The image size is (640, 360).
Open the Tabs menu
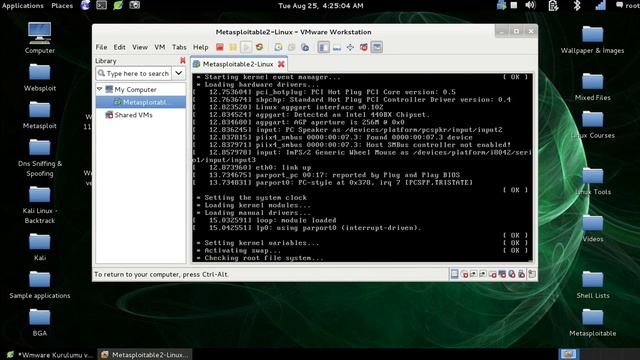coord(179,47)
